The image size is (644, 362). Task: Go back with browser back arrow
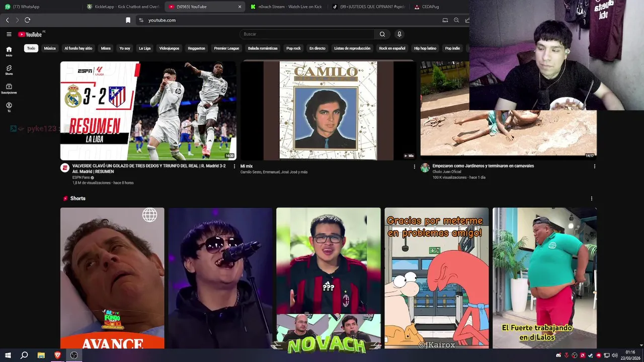[x=7, y=20]
